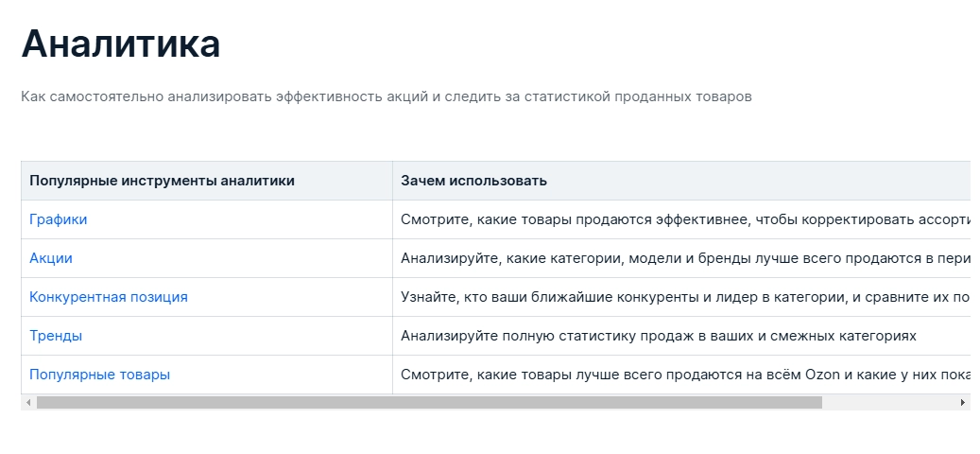Click the description beside Конкурентная позиция
980x454 pixels.
[x=680, y=297]
